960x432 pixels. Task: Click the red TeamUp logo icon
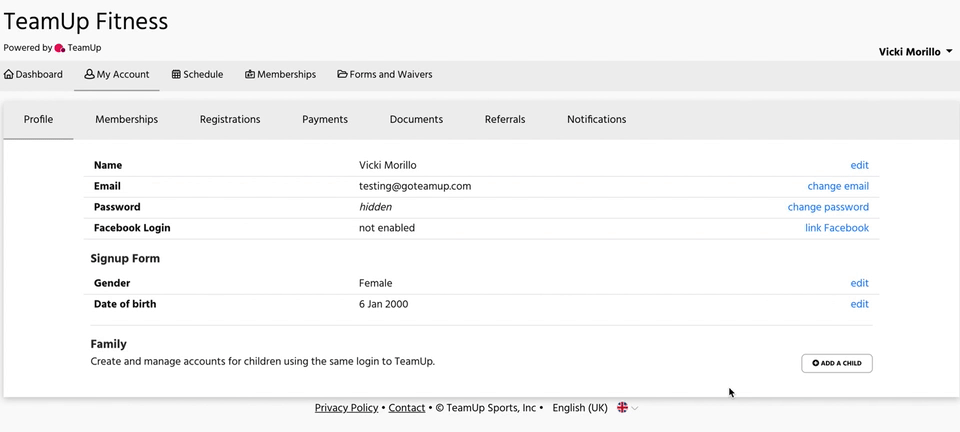60,48
